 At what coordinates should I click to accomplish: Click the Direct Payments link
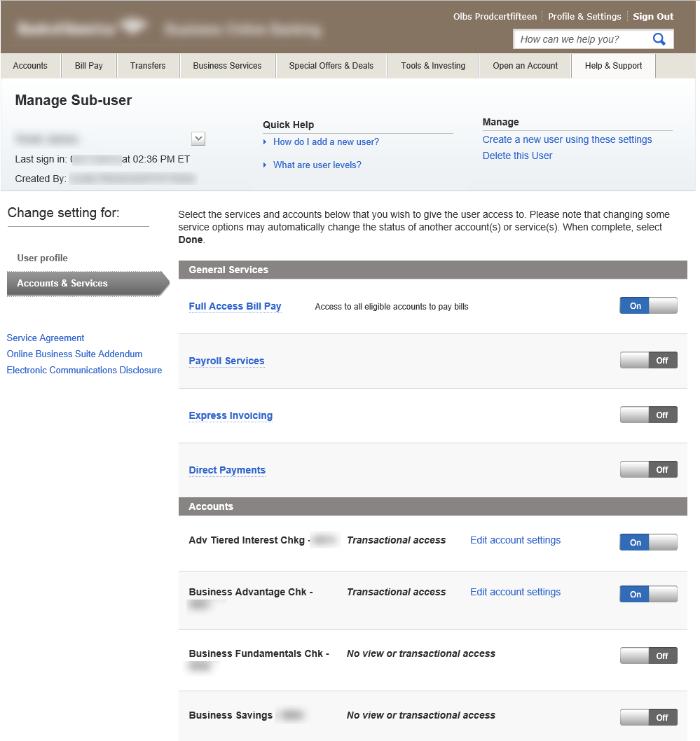point(227,470)
